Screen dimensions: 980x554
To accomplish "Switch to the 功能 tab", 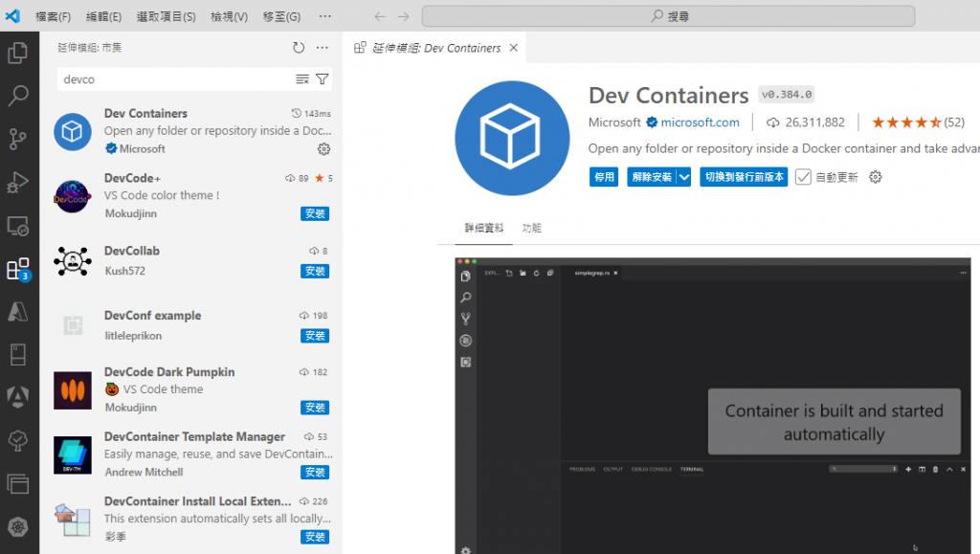I will [532, 228].
